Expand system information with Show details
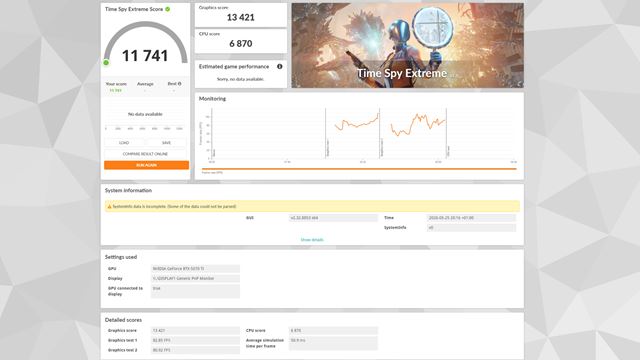 pyautogui.click(x=312, y=240)
